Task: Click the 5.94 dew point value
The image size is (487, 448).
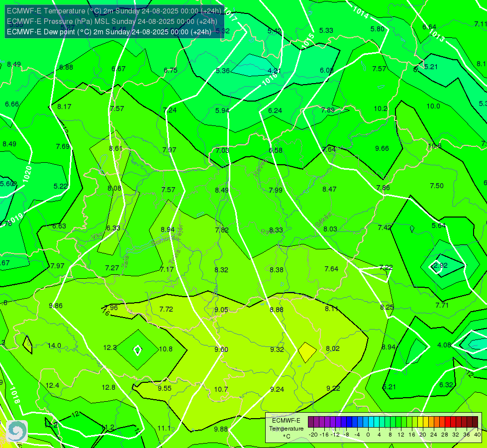Action: [222, 111]
